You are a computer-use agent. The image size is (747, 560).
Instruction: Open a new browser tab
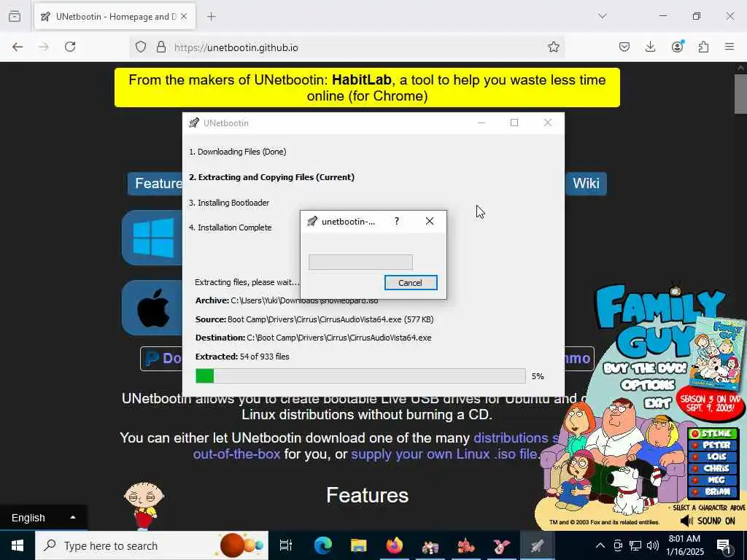(212, 17)
